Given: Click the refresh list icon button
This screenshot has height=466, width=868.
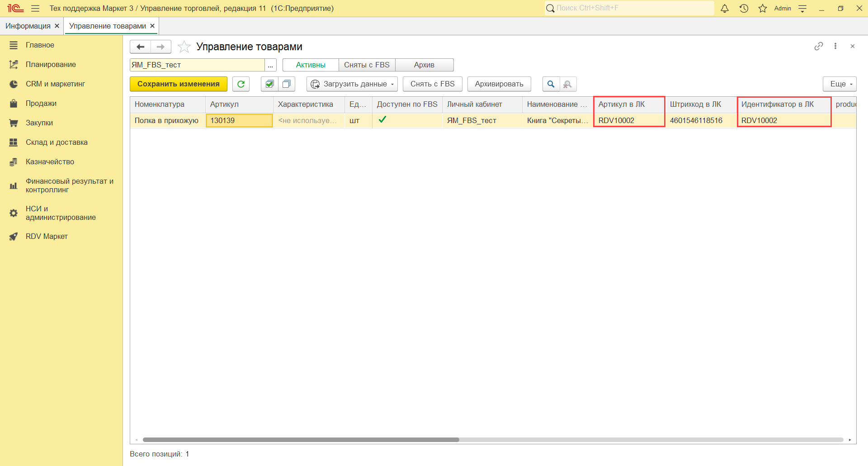Looking at the screenshot, I should [x=241, y=84].
